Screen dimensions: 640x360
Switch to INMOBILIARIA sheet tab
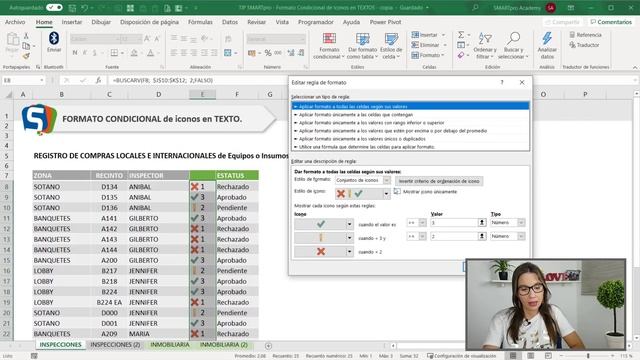170,345
